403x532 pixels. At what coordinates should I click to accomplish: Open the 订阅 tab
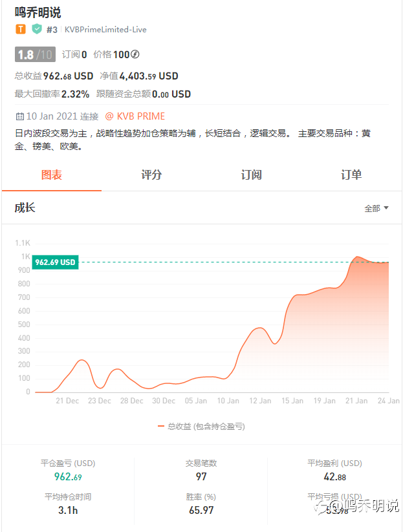251,175
